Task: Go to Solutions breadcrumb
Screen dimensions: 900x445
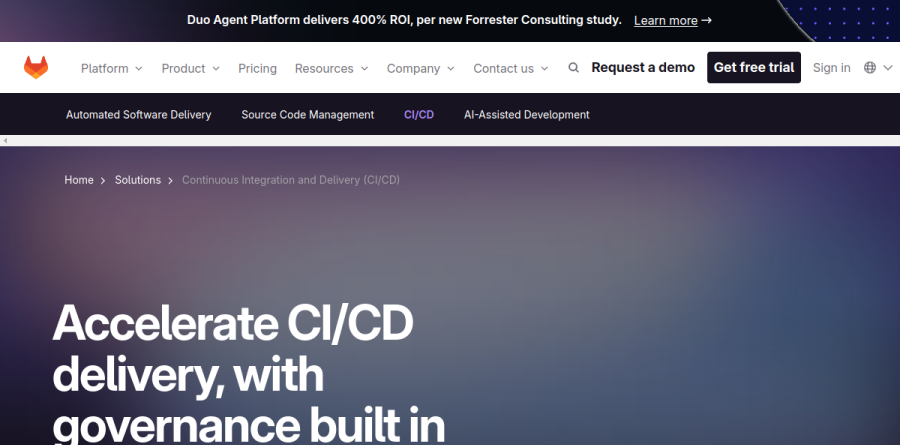Action: [138, 180]
